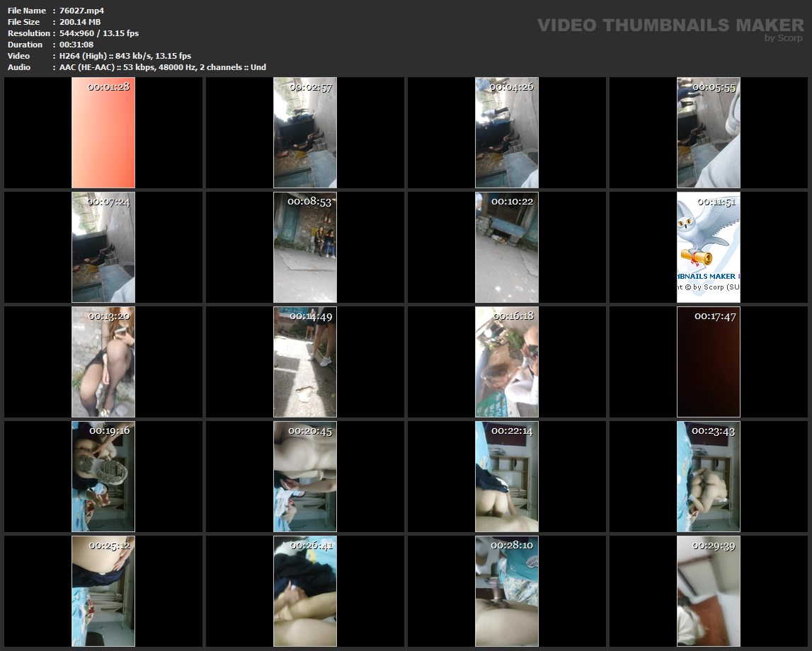Click the VIDEO THUMBNAILS MAKER title logo

[670, 25]
